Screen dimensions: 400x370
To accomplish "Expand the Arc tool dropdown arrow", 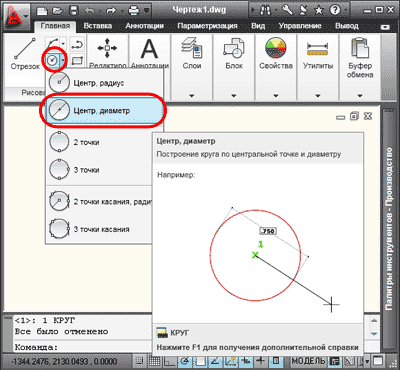I will click(x=63, y=43).
